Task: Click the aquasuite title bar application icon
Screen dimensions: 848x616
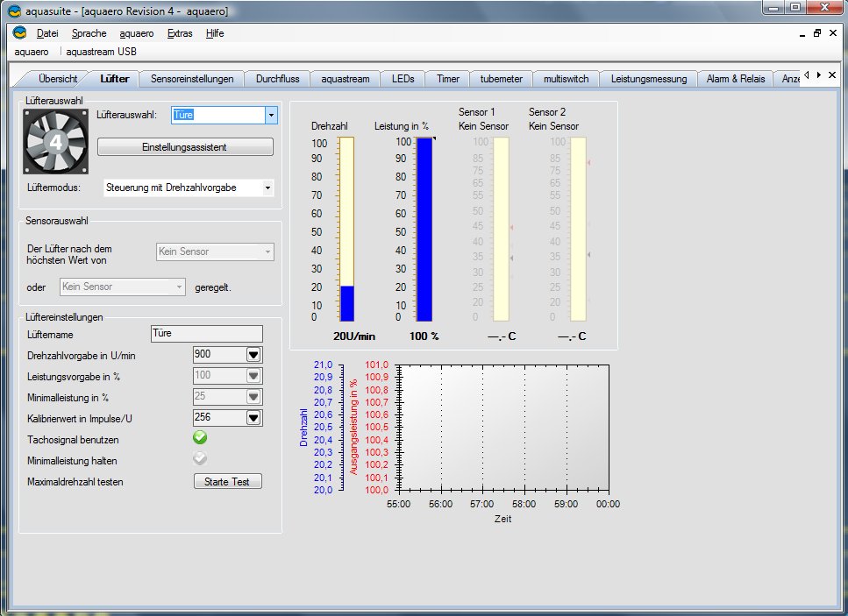Action: pos(13,11)
